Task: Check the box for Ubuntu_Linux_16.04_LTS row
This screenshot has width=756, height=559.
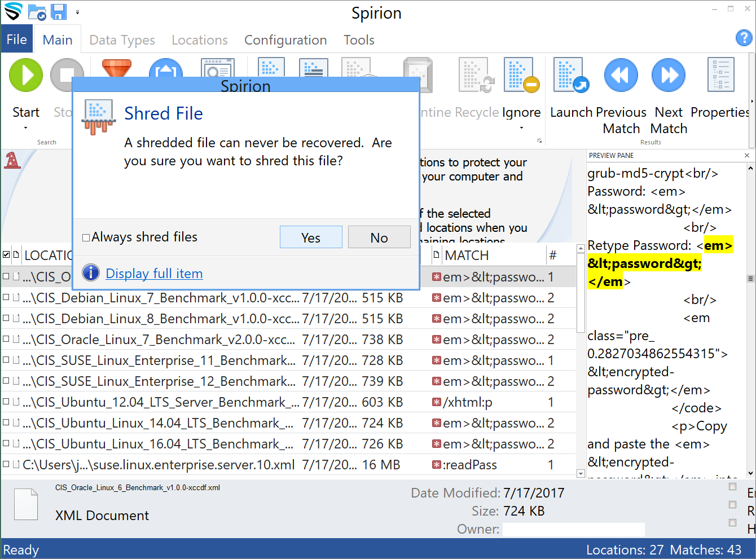Action: [6, 443]
